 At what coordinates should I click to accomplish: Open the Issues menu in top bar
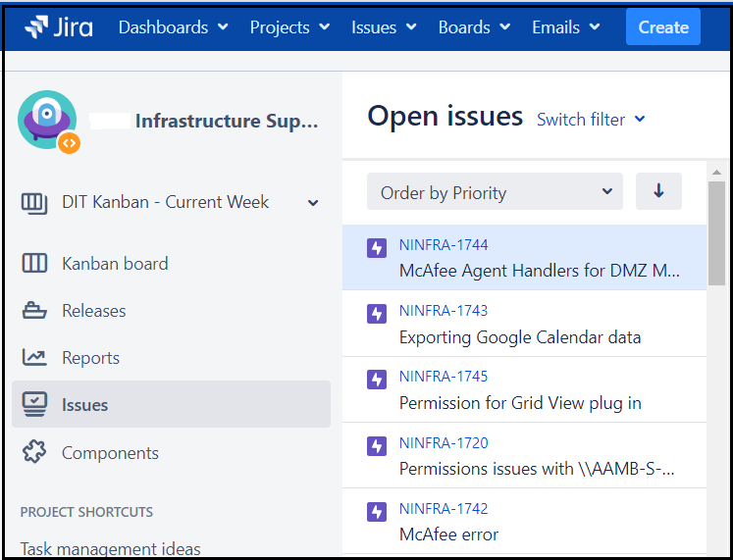point(384,27)
